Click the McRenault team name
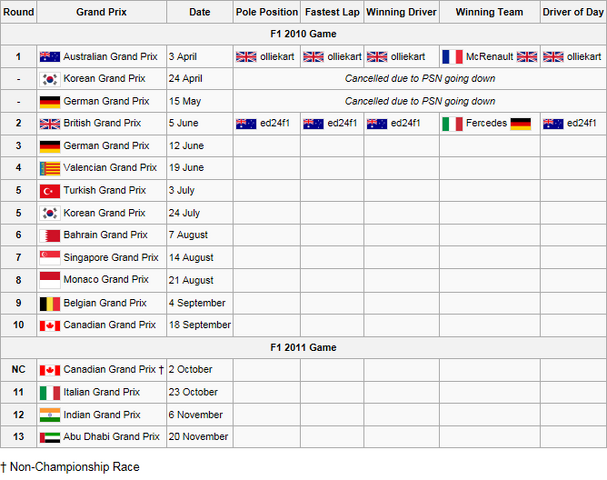 coord(490,57)
